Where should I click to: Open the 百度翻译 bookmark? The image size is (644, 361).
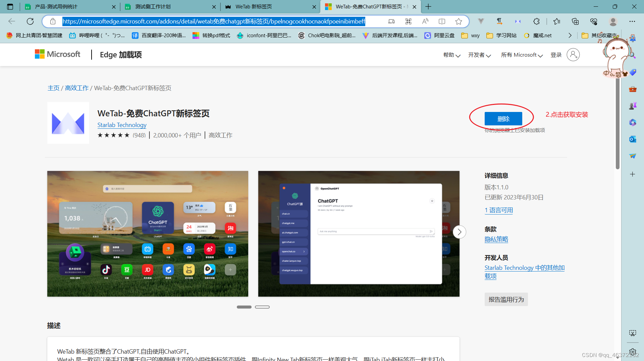(x=159, y=36)
